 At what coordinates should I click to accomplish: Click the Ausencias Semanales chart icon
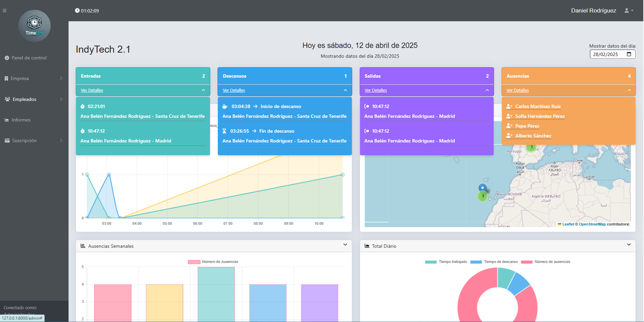tap(83, 246)
